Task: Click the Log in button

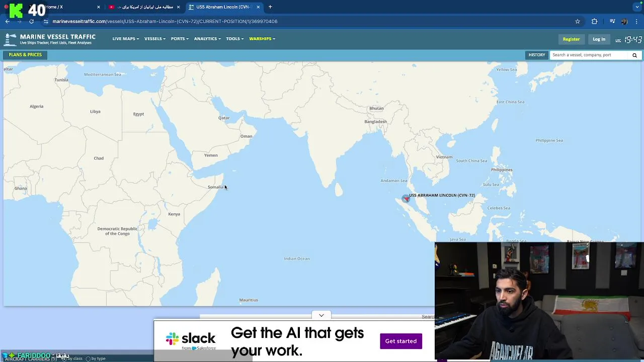Action: [x=599, y=39]
